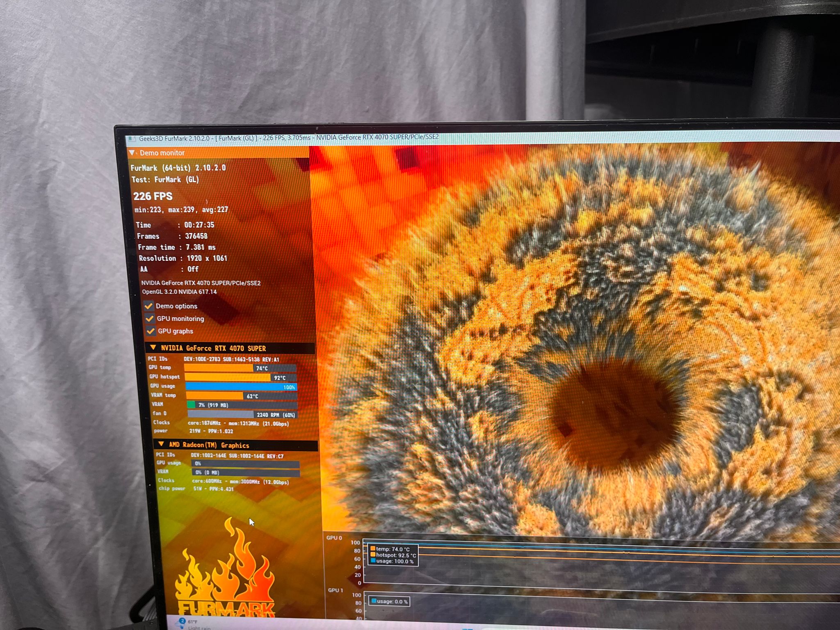Collapse the Demo monitor panel triangle
Viewport: 840px width, 630px height.
tap(132, 153)
